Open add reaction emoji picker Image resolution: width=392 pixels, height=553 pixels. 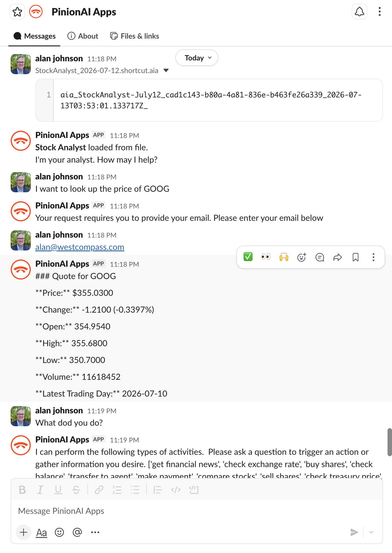302,257
